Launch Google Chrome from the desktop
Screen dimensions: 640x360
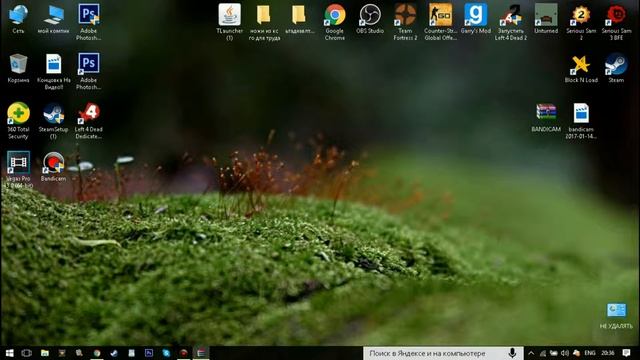[335, 22]
